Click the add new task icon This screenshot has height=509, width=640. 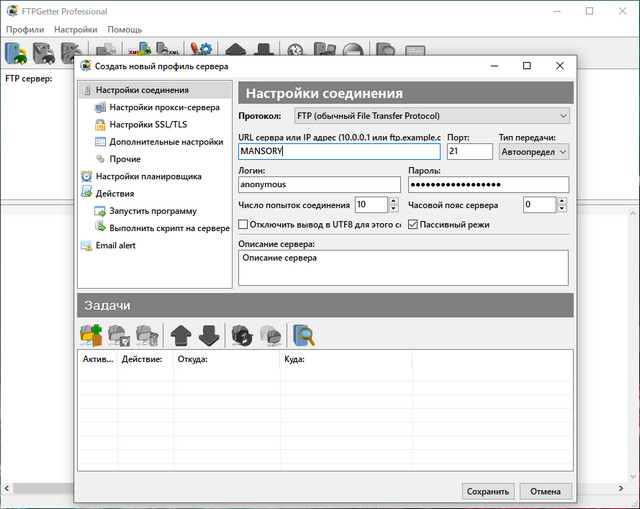[91, 335]
